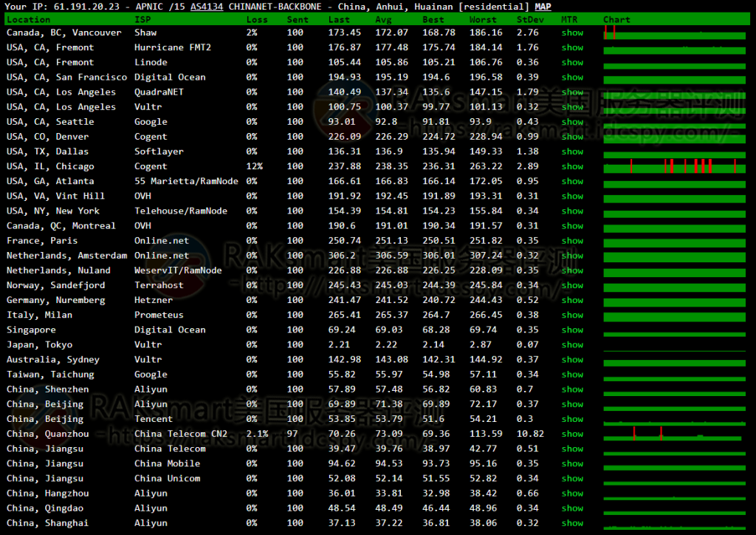
Task: Select the 12% loss value for Chicago
Action: [x=255, y=166]
